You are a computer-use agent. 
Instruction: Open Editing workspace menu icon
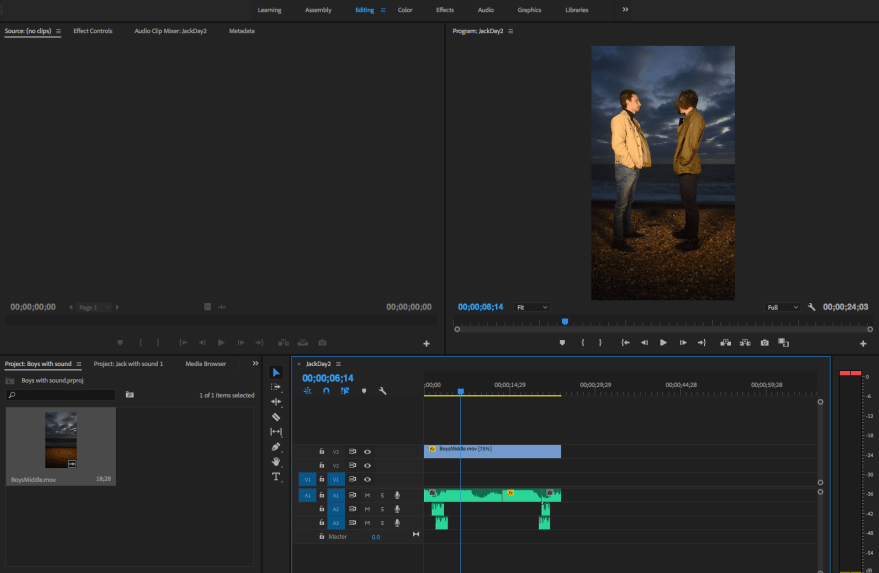click(383, 10)
